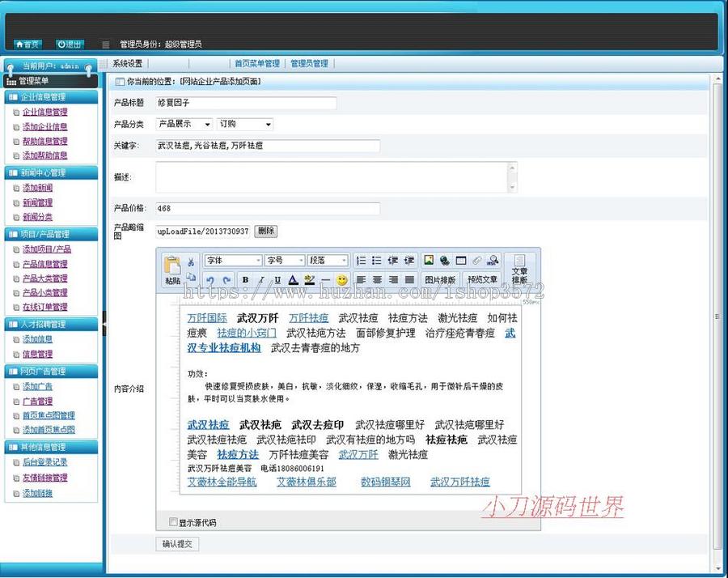This screenshot has height=578, width=728.
Task: Enable the 显示源代码 checkbox
Action: coord(174,522)
